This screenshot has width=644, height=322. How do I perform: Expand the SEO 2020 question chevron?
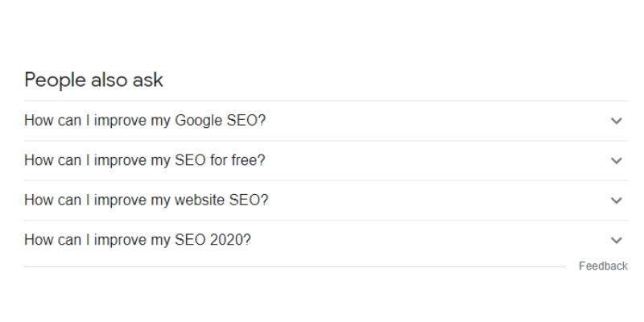pos(616,240)
